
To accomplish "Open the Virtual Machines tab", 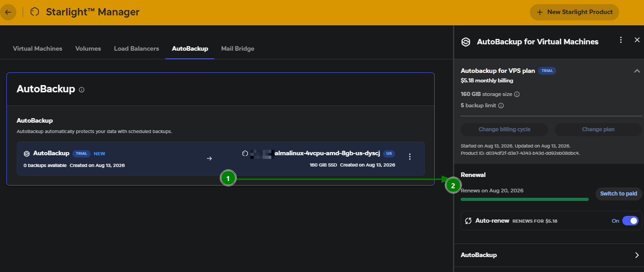I will (38, 48).
